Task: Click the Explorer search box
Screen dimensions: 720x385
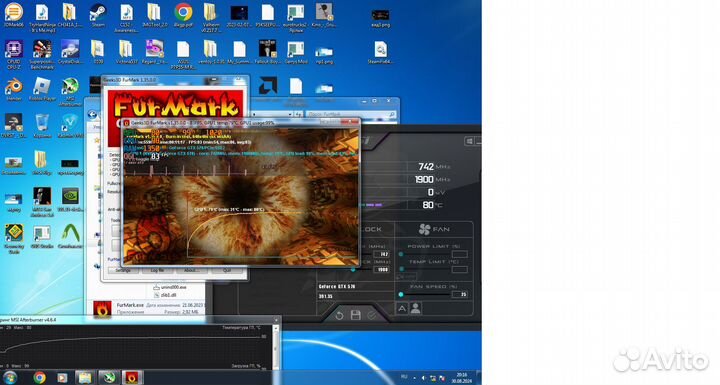Action: [x=350, y=114]
